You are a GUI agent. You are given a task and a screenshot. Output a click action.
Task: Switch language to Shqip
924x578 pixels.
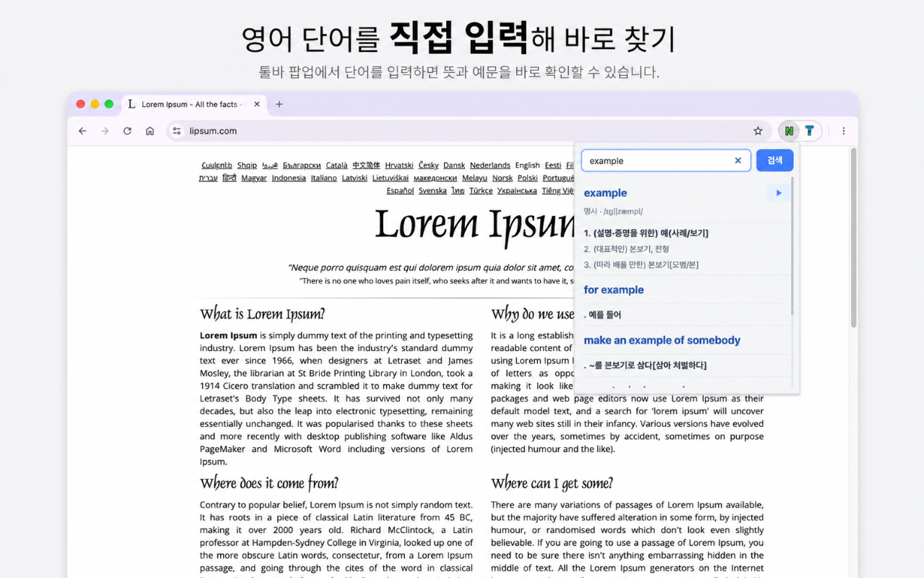pyautogui.click(x=247, y=165)
